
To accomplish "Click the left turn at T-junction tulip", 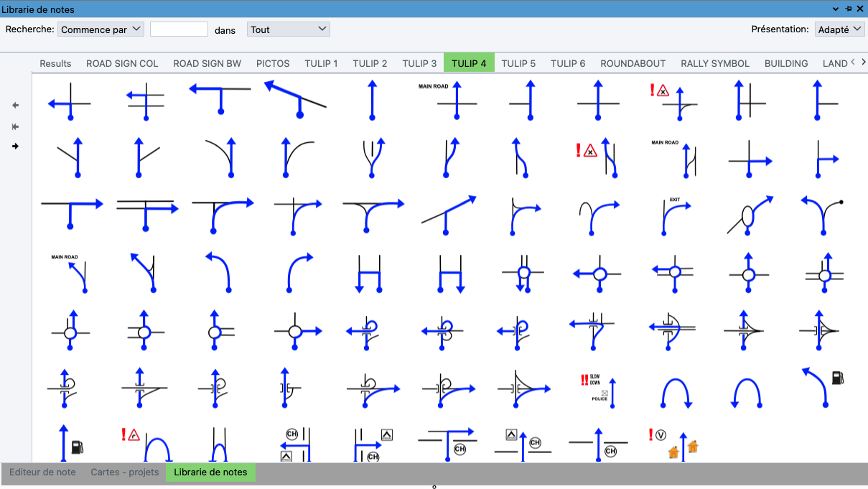I will pos(220,98).
